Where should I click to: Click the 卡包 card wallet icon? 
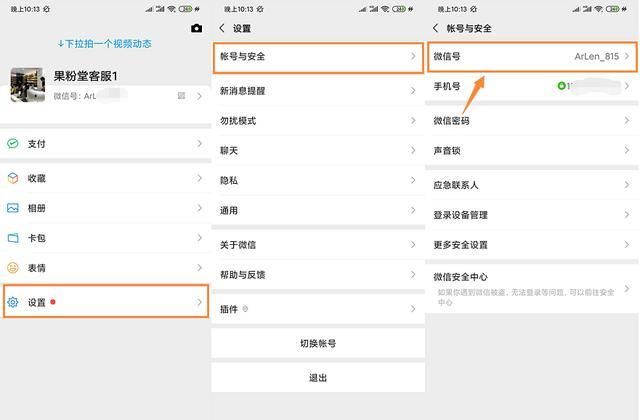13,238
